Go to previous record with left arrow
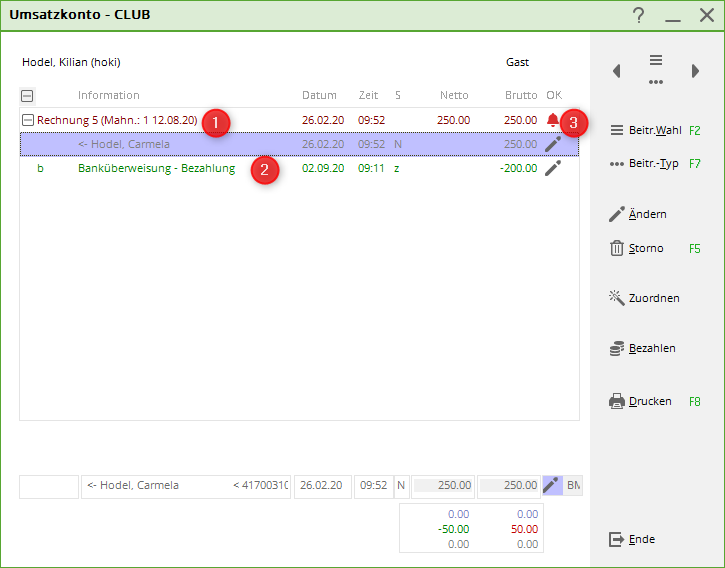 click(617, 71)
